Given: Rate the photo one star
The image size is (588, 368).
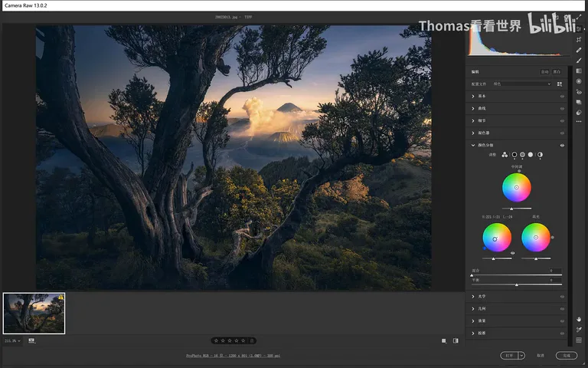Looking at the screenshot, I should (217, 341).
